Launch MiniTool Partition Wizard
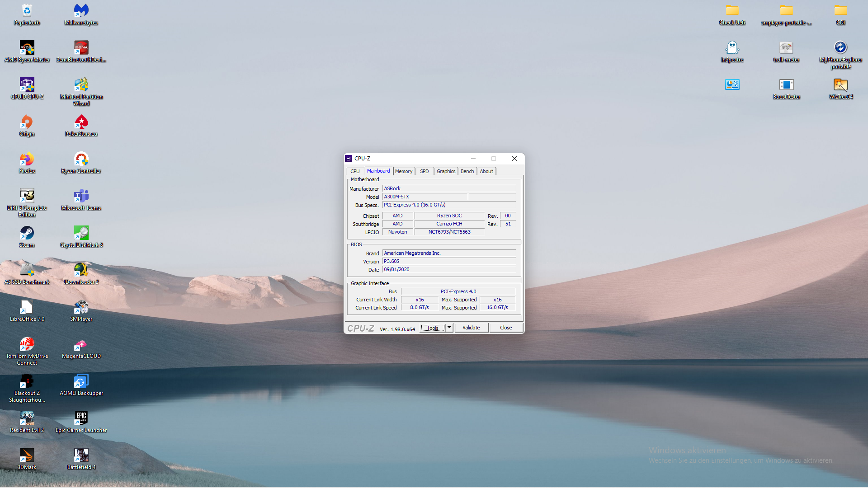Viewport: 868px width, 488px height. pyautogui.click(x=81, y=85)
